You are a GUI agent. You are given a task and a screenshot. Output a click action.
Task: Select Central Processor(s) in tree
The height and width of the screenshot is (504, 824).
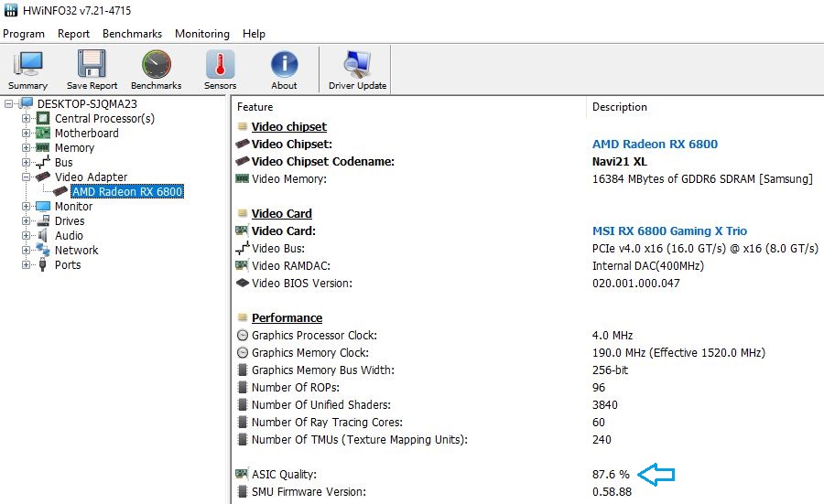(104, 119)
